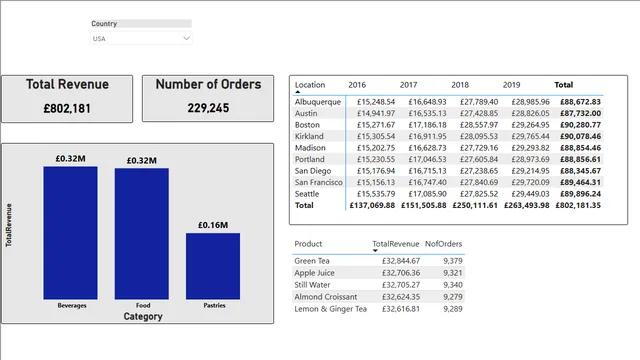This screenshot has height=360, width=640.
Task: Click San Diego 2017 value £16,715.13
Action: point(427,171)
